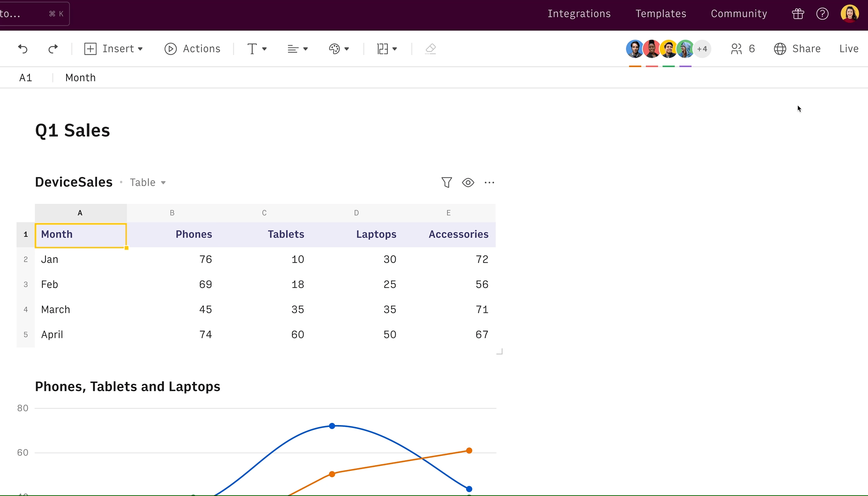Toggle hidden columns with the eye icon
The width and height of the screenshot is (868, 496).
pyautogui.click(x=468, y=182)
